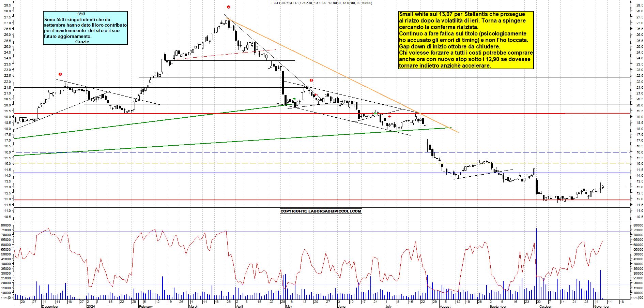Select the red wave marker 1
Image resolution: width=644 pixels, height=308 pixels.
tap(60, 74)
